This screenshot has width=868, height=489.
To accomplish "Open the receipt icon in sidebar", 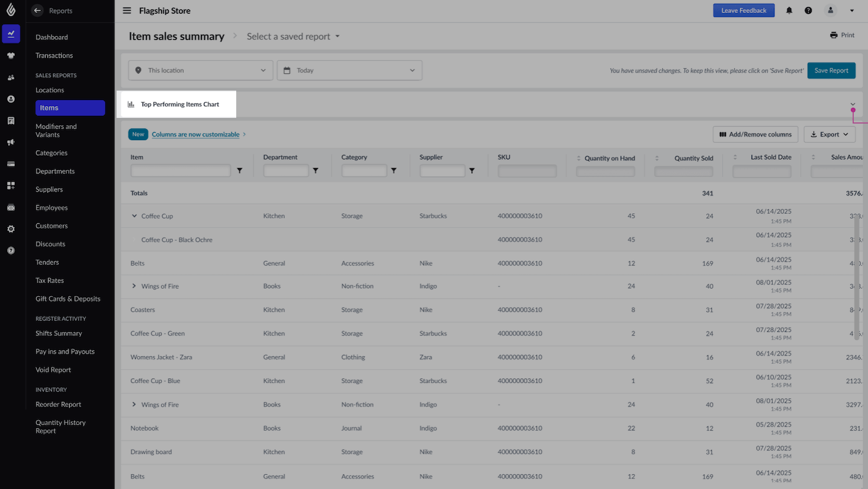I will coord(11,120).
